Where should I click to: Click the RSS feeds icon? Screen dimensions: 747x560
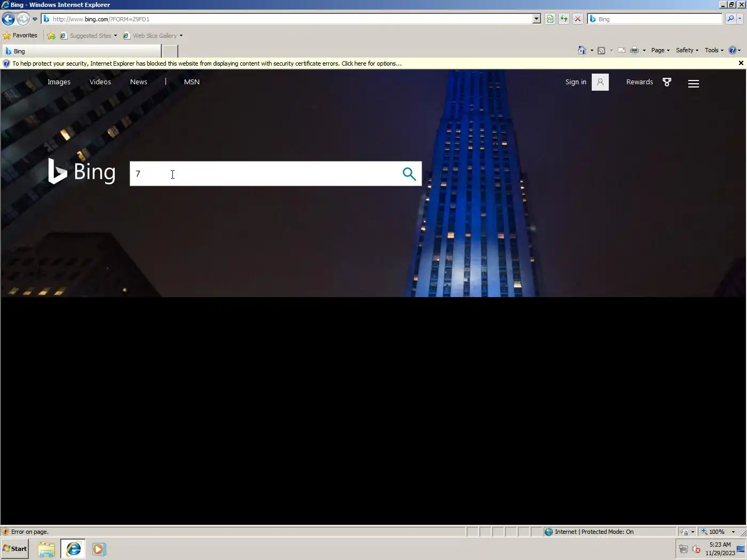(601, 51)
